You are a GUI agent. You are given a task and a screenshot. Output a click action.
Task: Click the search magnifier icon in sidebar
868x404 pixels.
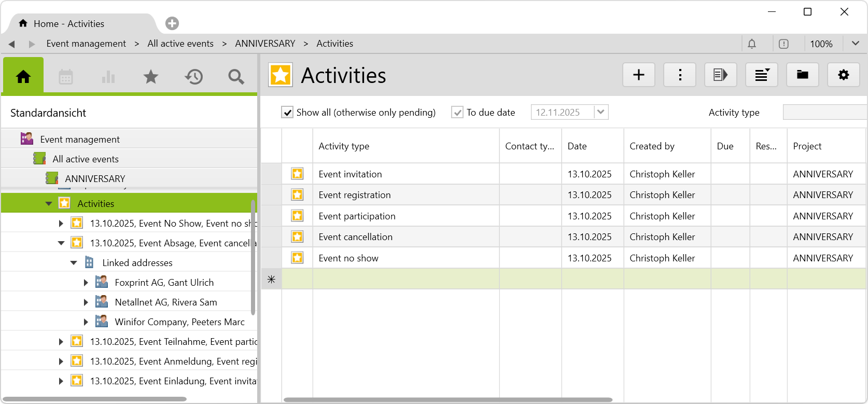coord(236,77)
